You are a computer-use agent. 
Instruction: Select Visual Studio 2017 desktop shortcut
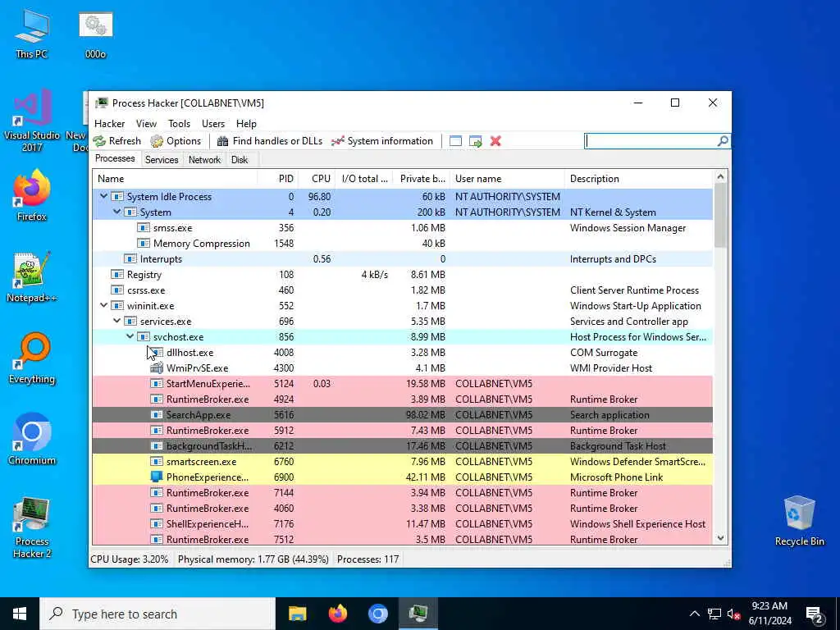pyautogui.click(x=32, y=121)
